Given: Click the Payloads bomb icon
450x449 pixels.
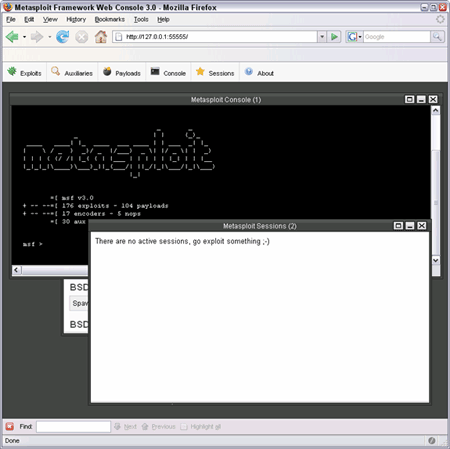Looking at the screenshot, I should (x=107, y=71).
